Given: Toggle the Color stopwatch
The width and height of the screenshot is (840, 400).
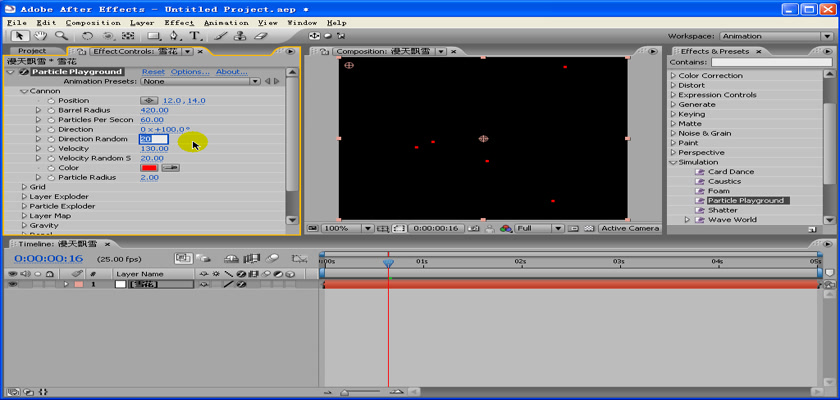Looking at the screenshot, I should pos(51,168).
